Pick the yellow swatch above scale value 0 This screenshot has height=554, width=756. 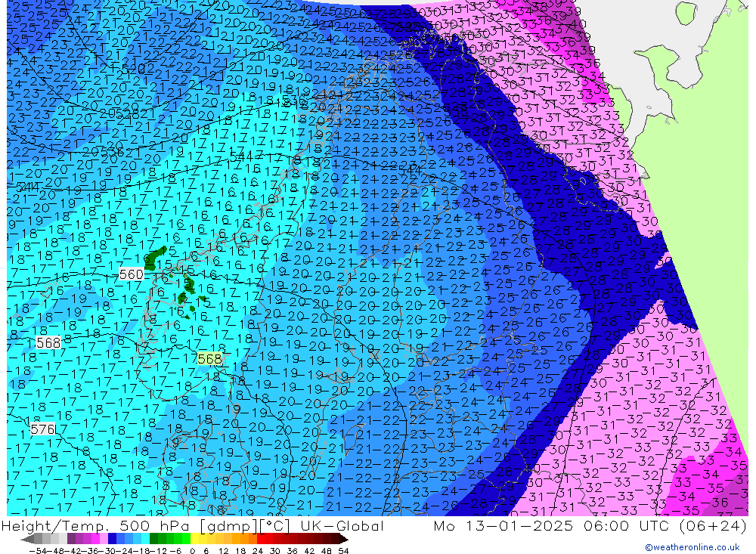(194, 540)
